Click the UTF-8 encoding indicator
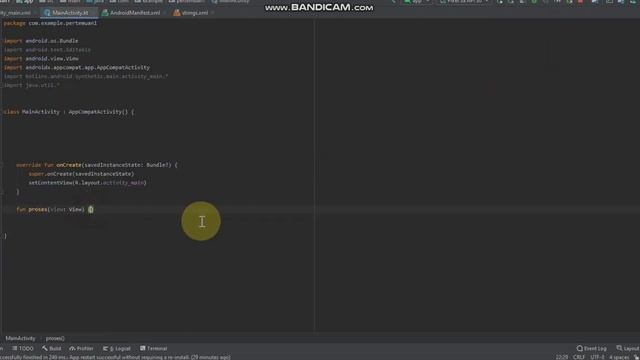The image size is (640, 360). (x=597, y=357)
